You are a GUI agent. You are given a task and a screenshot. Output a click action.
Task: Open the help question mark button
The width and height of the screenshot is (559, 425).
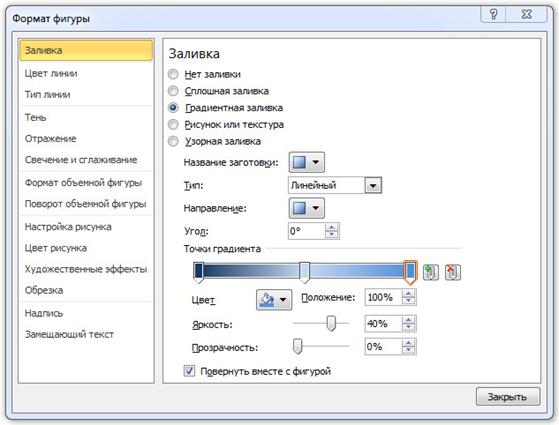494,14
